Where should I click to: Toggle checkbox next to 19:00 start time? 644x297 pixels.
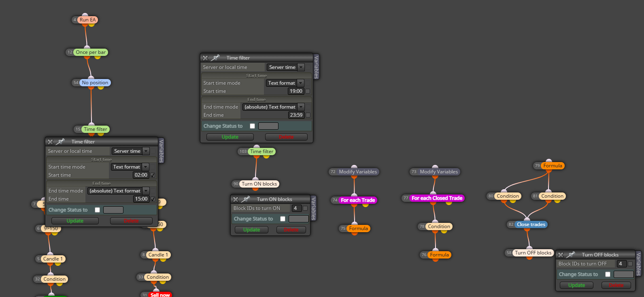(x=308, y=91)
